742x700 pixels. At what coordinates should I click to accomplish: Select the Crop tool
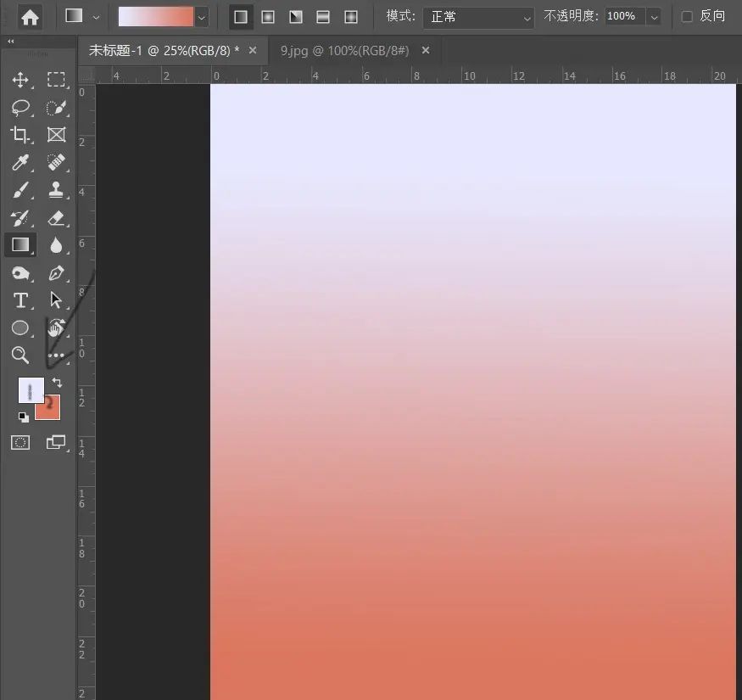[20, 135]
